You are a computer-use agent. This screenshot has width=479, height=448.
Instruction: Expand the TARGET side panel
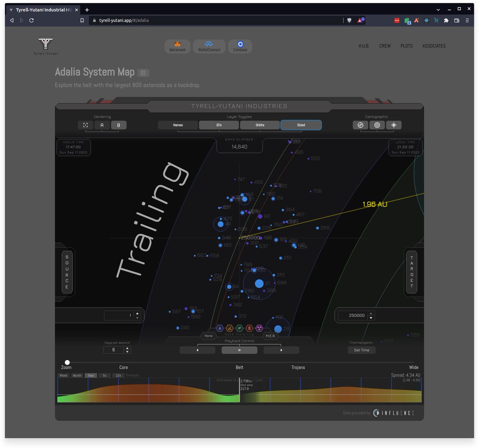click(x=412, y=272)
